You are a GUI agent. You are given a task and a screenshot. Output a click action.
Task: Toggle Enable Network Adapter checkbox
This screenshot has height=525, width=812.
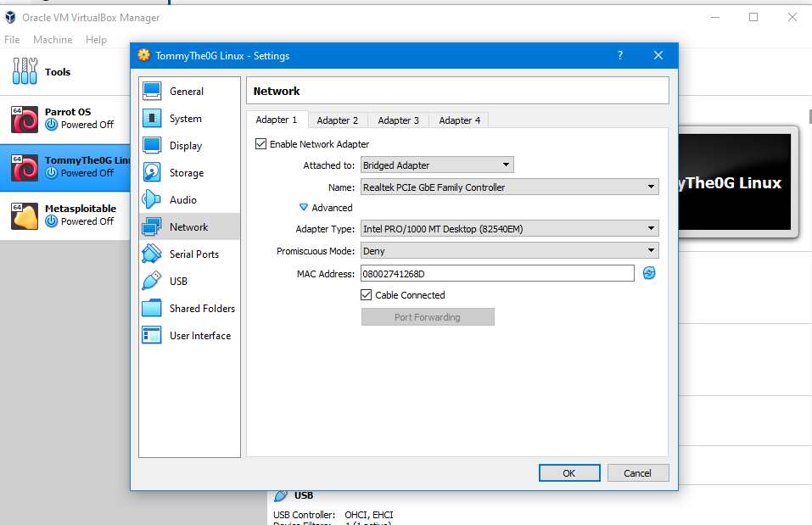click(x=261, y=144)
